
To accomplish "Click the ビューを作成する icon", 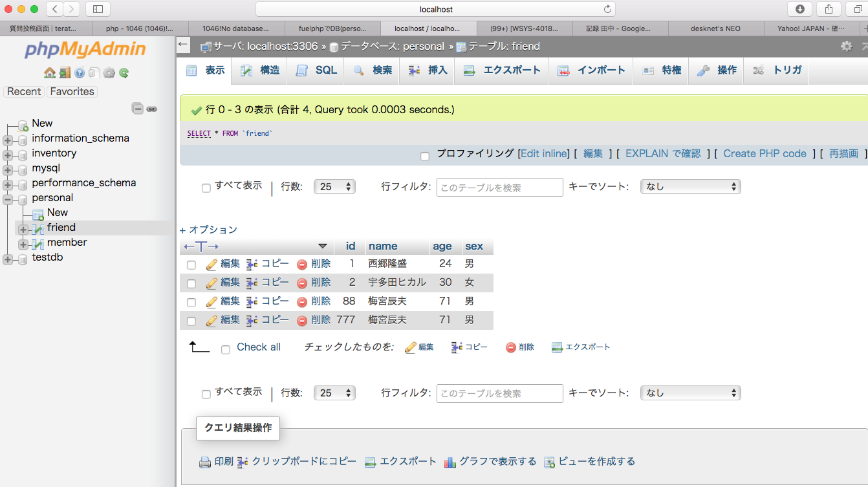I will pyautogui.click(x=549, y=462).
